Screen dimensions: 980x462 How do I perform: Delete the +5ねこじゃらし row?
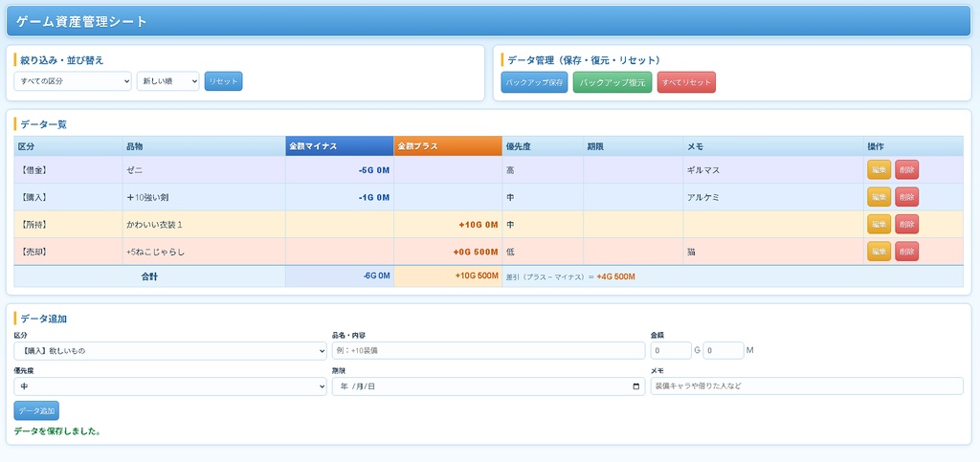coord(907,252)
